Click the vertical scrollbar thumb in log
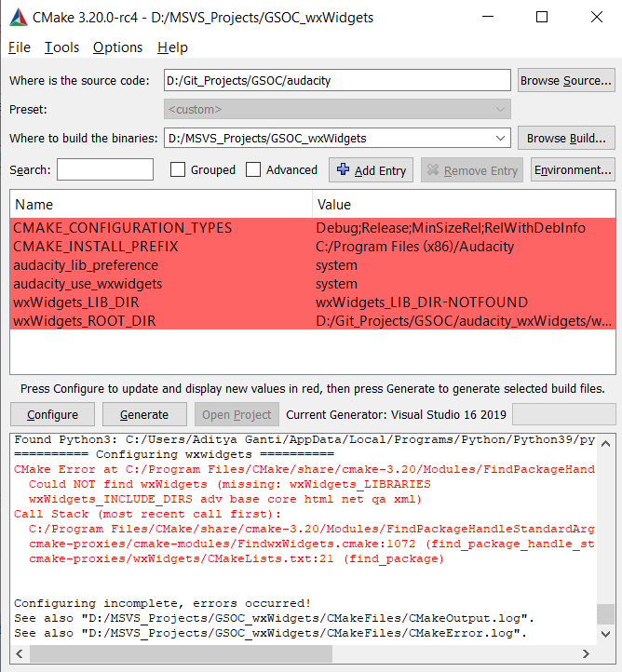Screen dimensions: 622x672 [606, 614]
